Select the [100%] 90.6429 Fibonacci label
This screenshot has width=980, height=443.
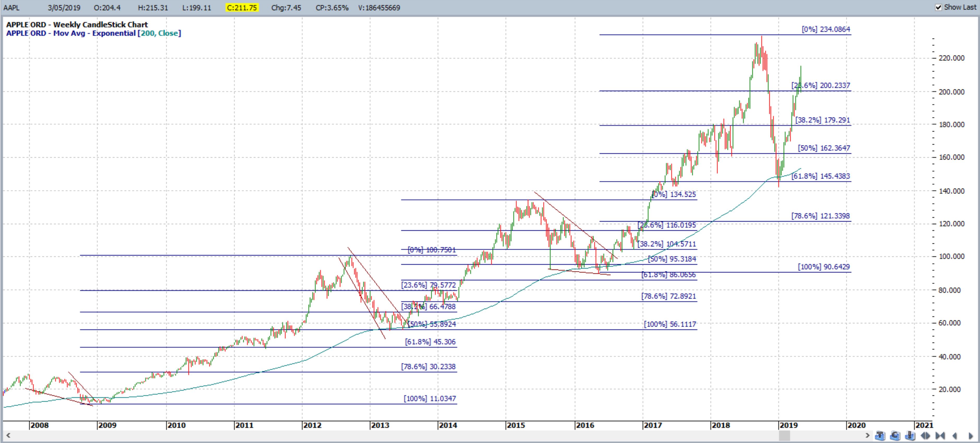[824, 267]
